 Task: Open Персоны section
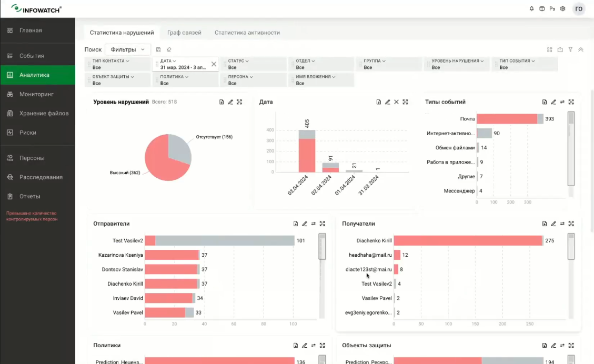tap(37, 158)
